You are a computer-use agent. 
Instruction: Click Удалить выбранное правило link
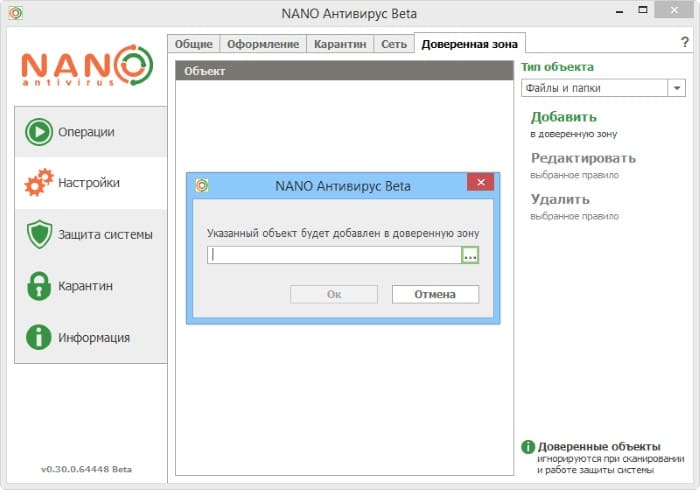575,207
